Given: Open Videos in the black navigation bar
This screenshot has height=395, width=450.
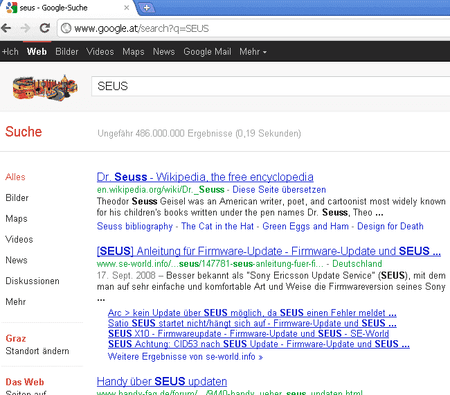Looking at the screenshot, I should pos(100,52).
